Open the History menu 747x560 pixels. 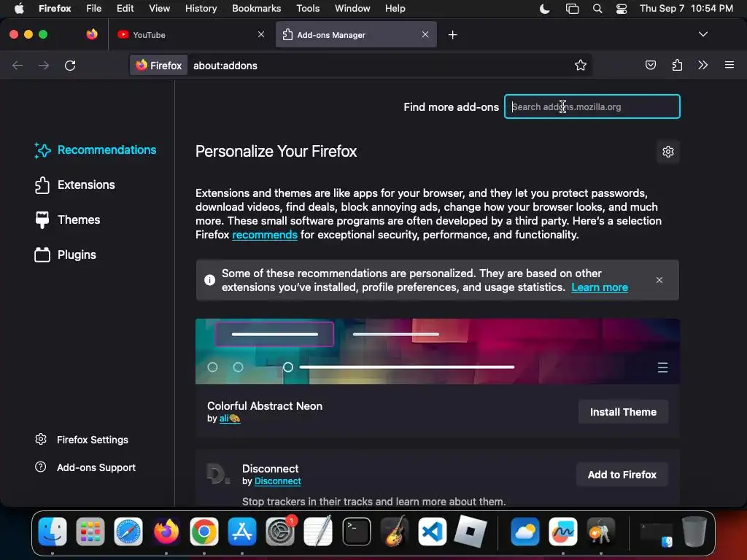click(201, 8)
